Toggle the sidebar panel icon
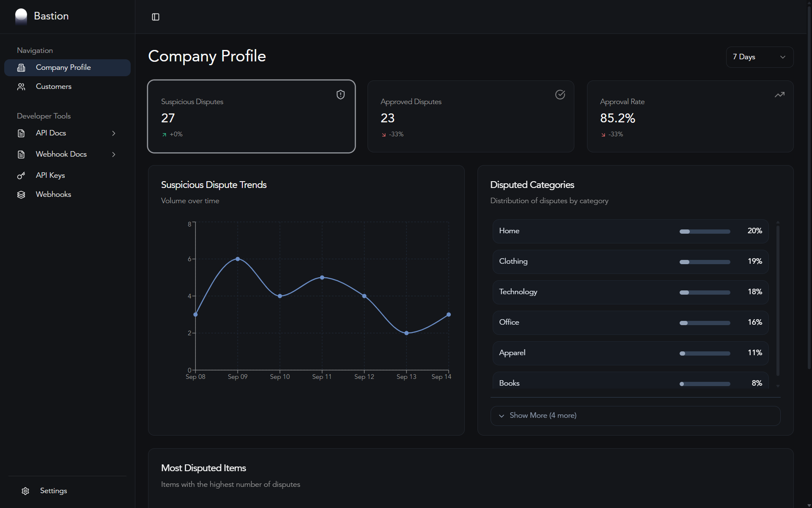Screen dimensions: 812x508 [x=156, y=17]
